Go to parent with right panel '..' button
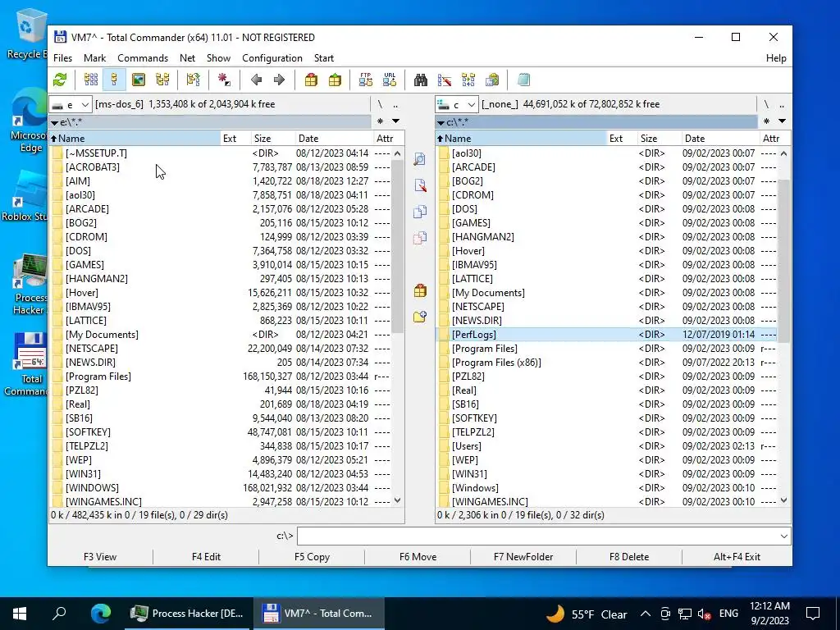Image resolution: width=840 pixels, height=630 pixels. pos(782,104)
